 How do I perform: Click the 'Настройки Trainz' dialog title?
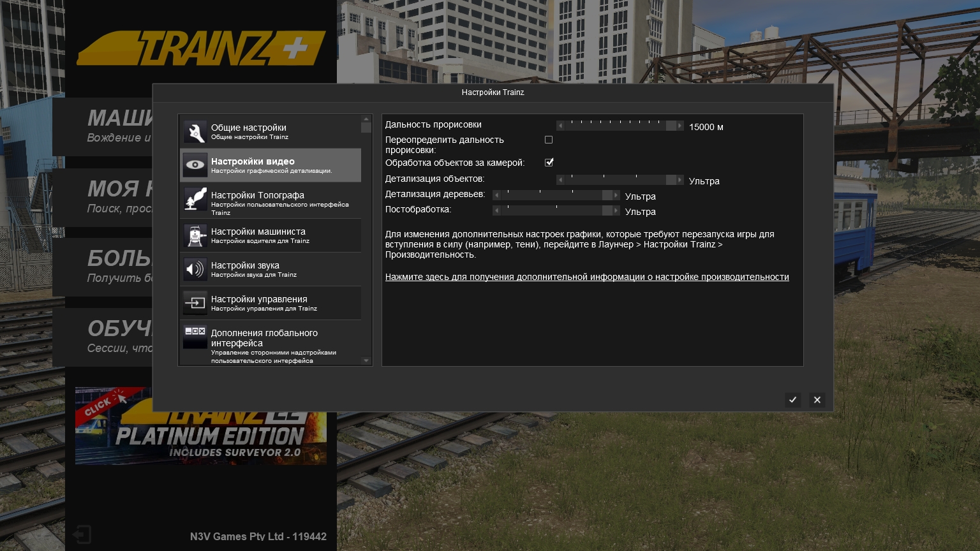(x=493, y=92)
